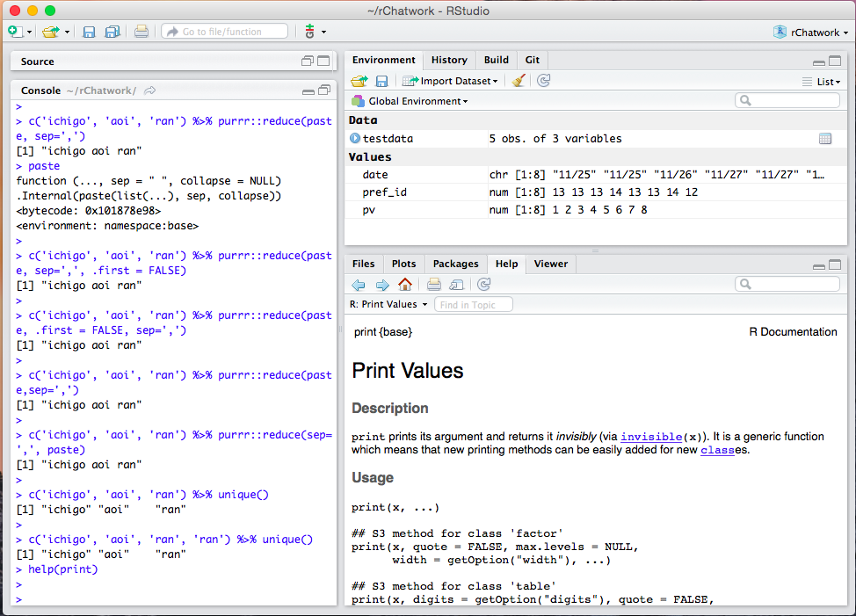Screen dimensions: 856x616
Task: Open the Import Dataset dropdown
Action: coord(450,82)
